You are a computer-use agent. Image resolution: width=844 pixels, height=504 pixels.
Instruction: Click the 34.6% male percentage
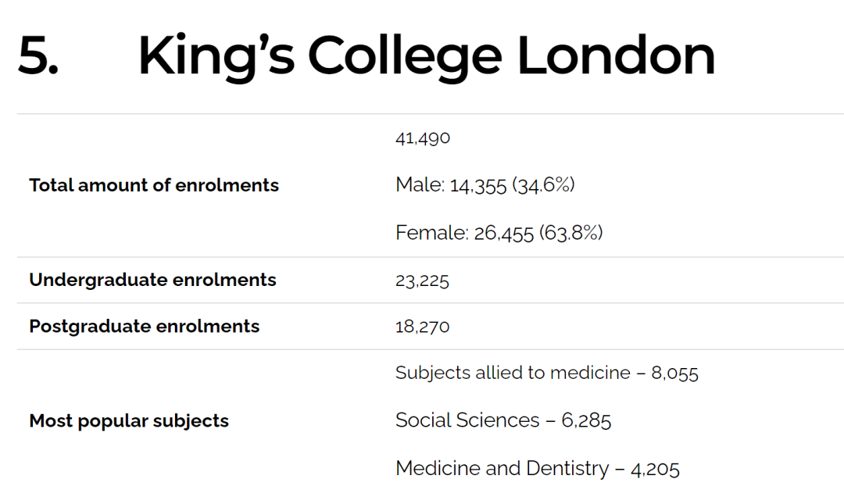point(544,185)
